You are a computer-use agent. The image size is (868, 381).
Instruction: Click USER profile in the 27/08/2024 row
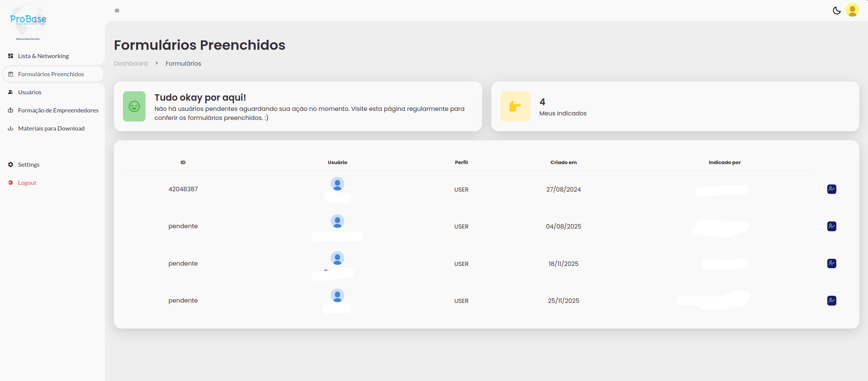(x=461, y=189)
